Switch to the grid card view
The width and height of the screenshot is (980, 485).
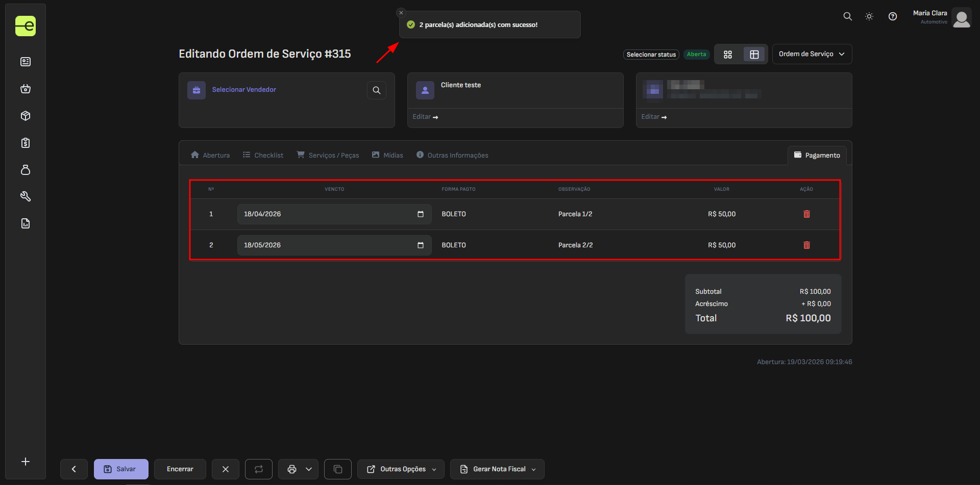click(728, 55)
